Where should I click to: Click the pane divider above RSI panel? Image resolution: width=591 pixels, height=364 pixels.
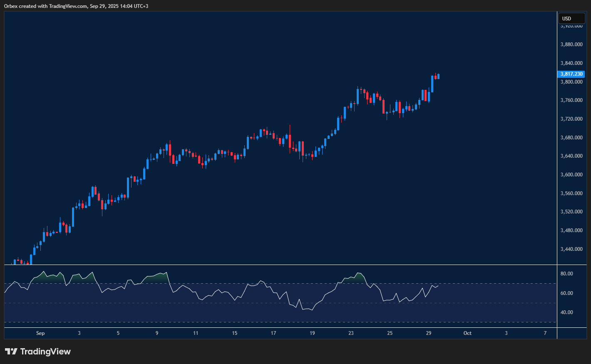click(281, 265)
